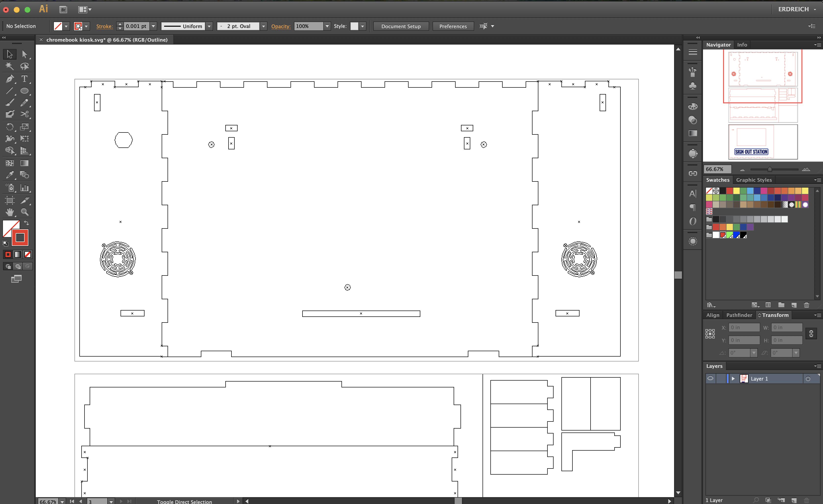This screenshot has height=504, width=823.
Task: Select the Hand tool
Action: (x=10, y=212)
